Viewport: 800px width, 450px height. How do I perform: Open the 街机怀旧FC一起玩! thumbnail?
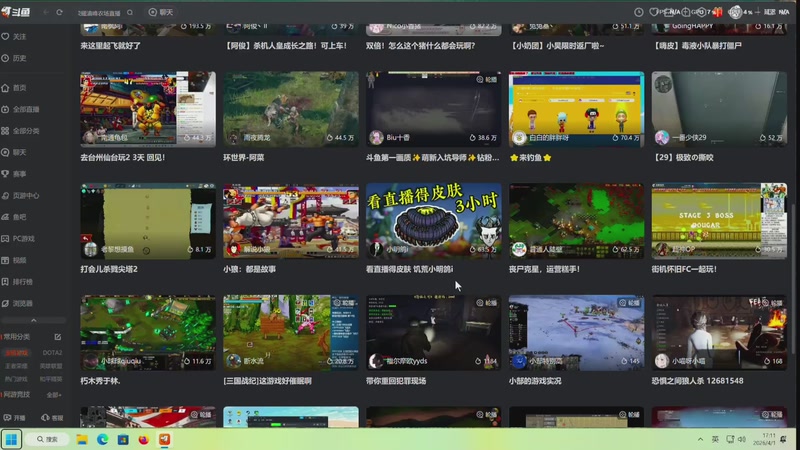coord(719,221)
